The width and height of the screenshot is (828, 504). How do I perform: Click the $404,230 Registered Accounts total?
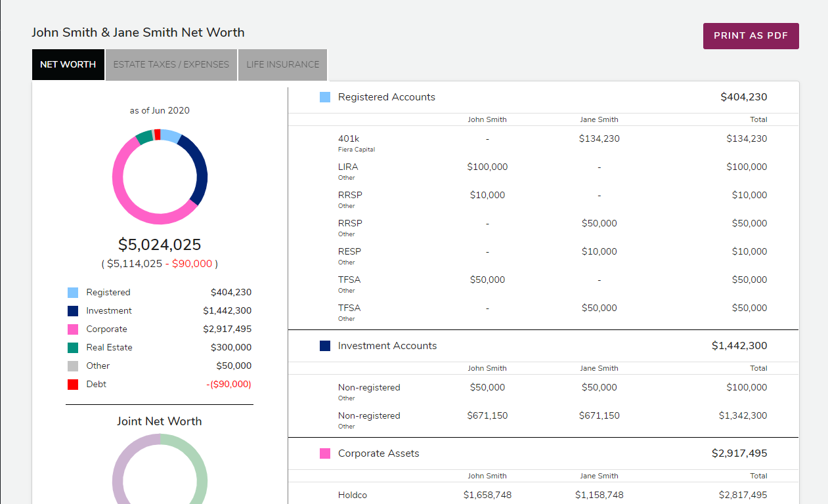click(744, 97)
